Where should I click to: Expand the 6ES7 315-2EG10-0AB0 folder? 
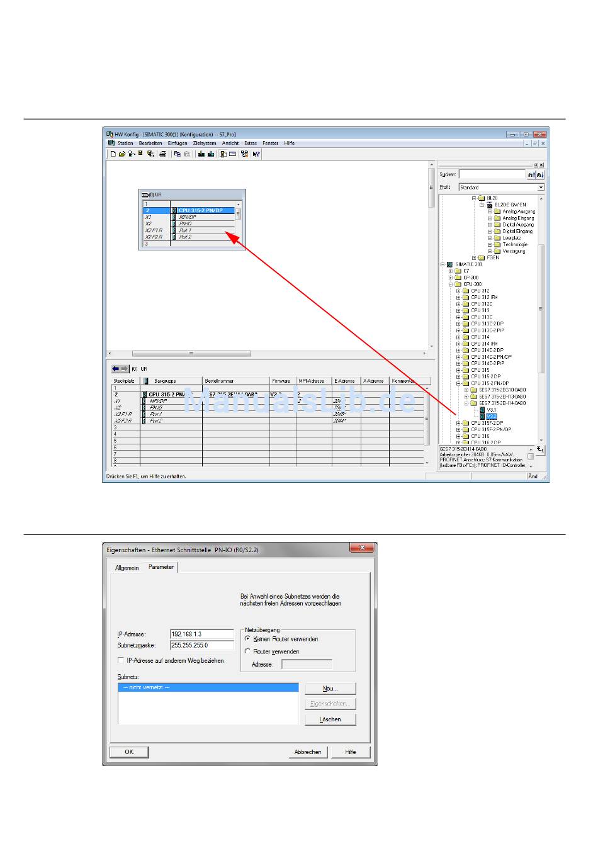pyautogui.click(x=466, y=390)
